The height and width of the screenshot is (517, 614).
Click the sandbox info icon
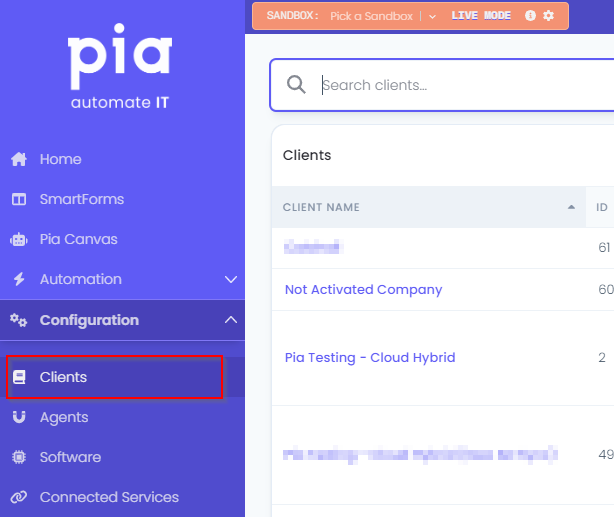(x=530, y=16)
